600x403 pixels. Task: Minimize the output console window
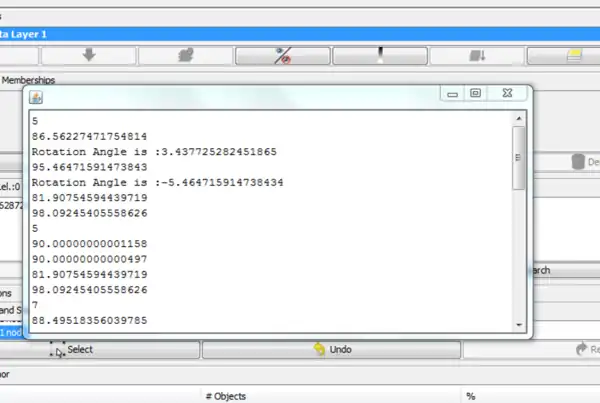click(x=453, y=95)
